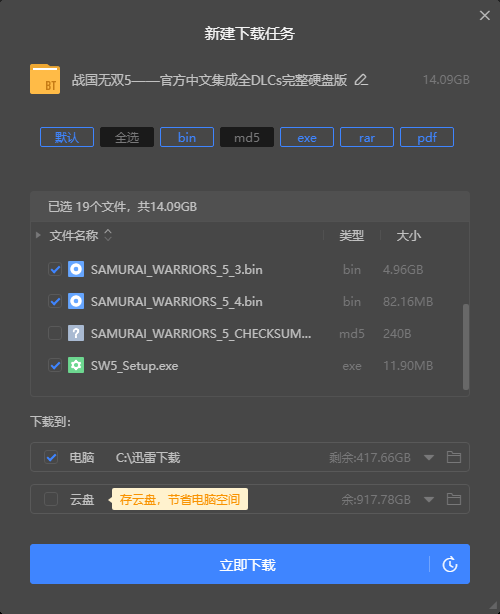Toggle the 电脑 download location checkbox

[x=51, y=457]
